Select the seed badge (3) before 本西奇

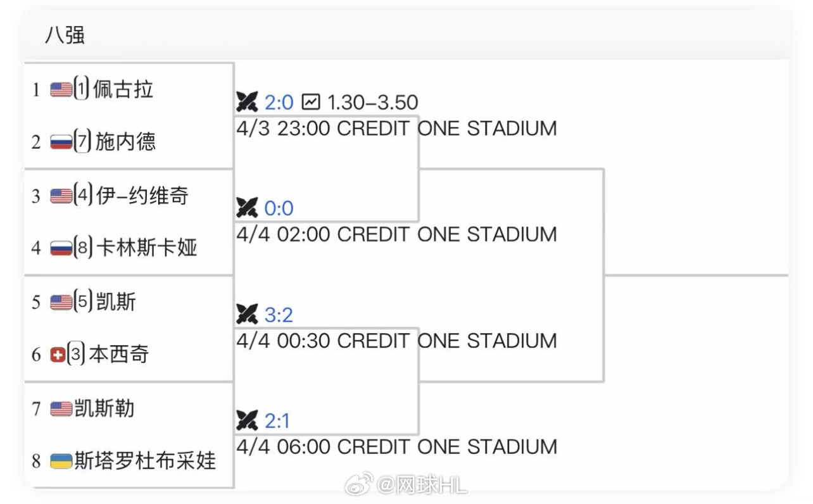(x=77, y=355)
